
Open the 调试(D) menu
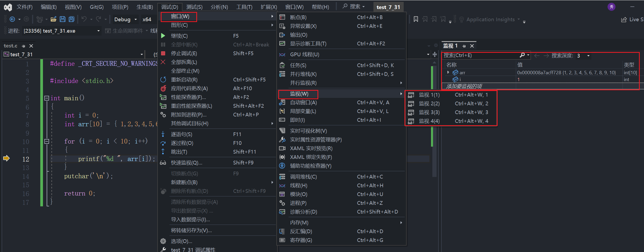tap(169, 7)
